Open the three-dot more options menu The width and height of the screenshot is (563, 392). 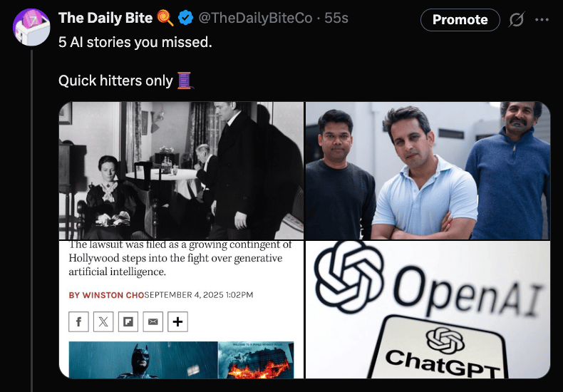coord(542,19)
